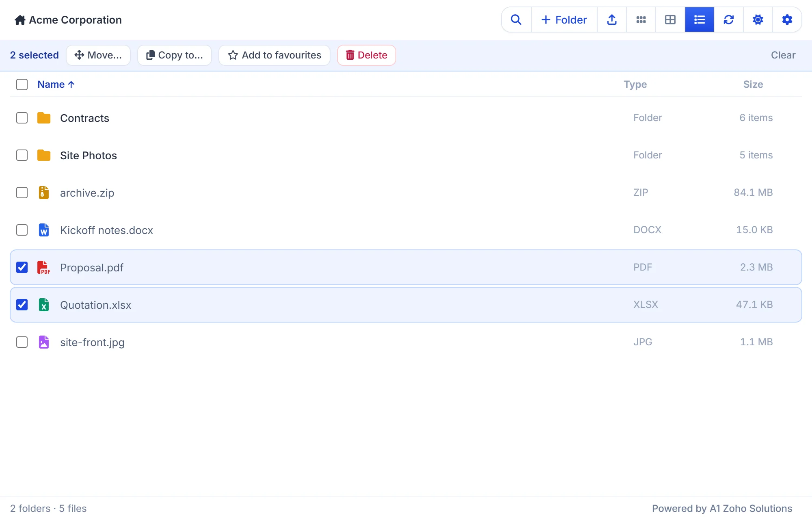Check the Site Photos checkbox
812x520 pixels.
(22, 155)
